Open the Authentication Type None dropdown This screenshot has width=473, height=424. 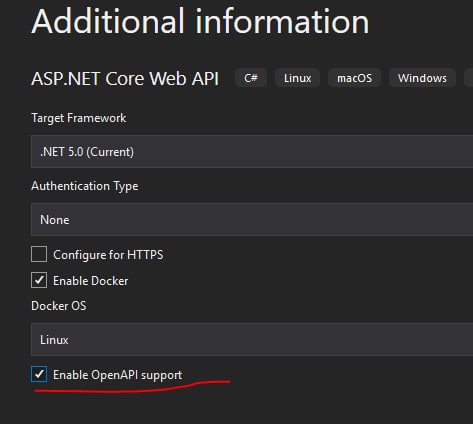252,219
